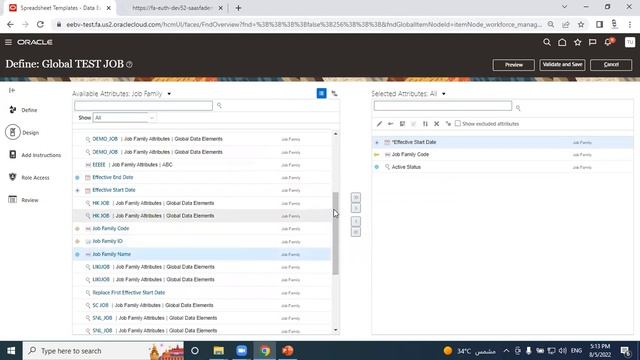Viewport: 640px width, 360px height.
Task: Edit selected attribute with pencil icon
Action: pos(379,124)
